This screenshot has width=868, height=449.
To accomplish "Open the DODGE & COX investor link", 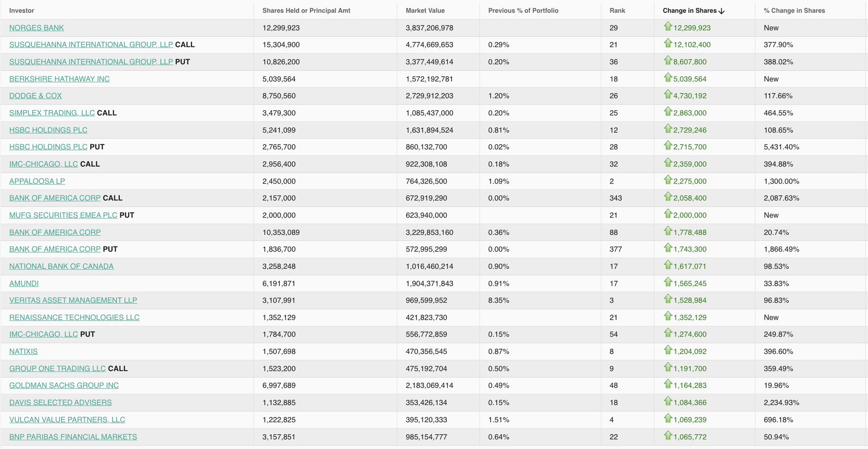I will click(x=35, y=95).
